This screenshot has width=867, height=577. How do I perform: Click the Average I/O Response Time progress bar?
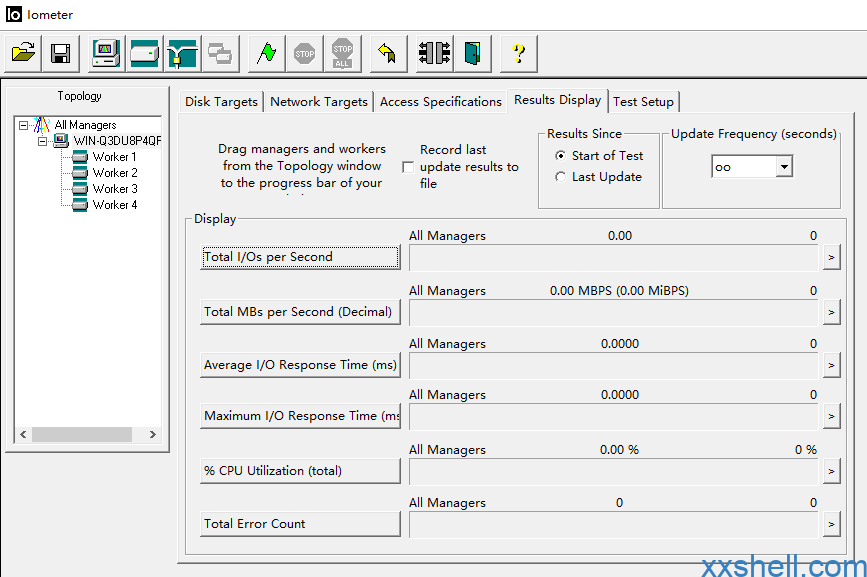(x=613, y=366)
